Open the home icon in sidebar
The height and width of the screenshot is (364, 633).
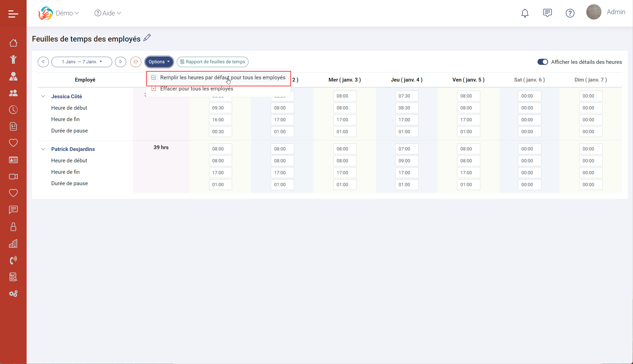tap(13, 43)
